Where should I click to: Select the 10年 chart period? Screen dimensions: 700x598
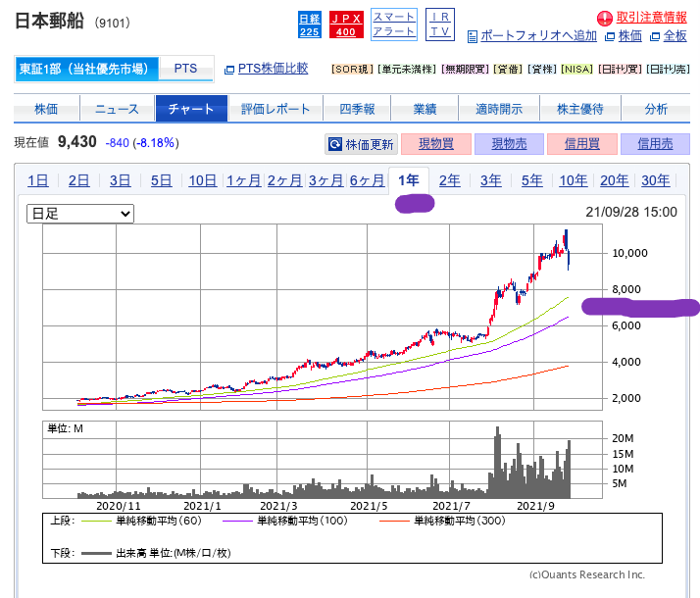click(x=574, y=180)
